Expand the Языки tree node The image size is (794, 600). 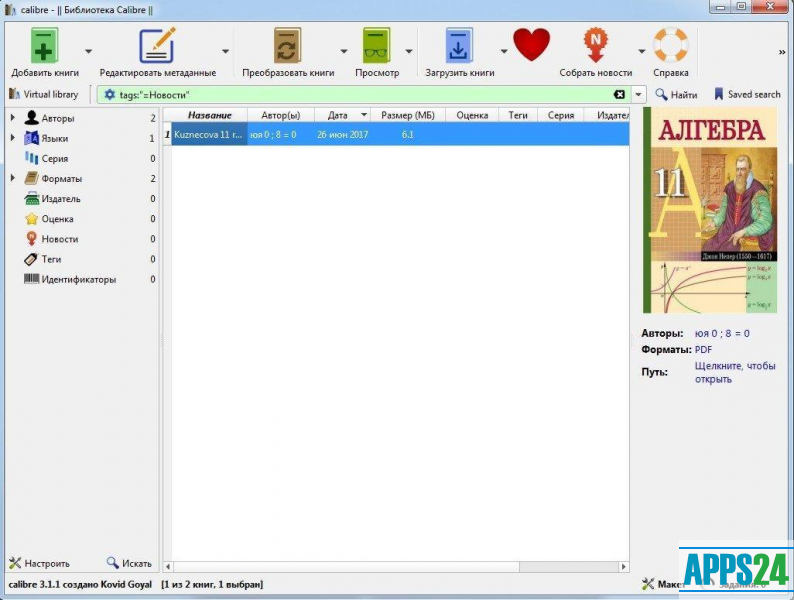click(13, 138)
